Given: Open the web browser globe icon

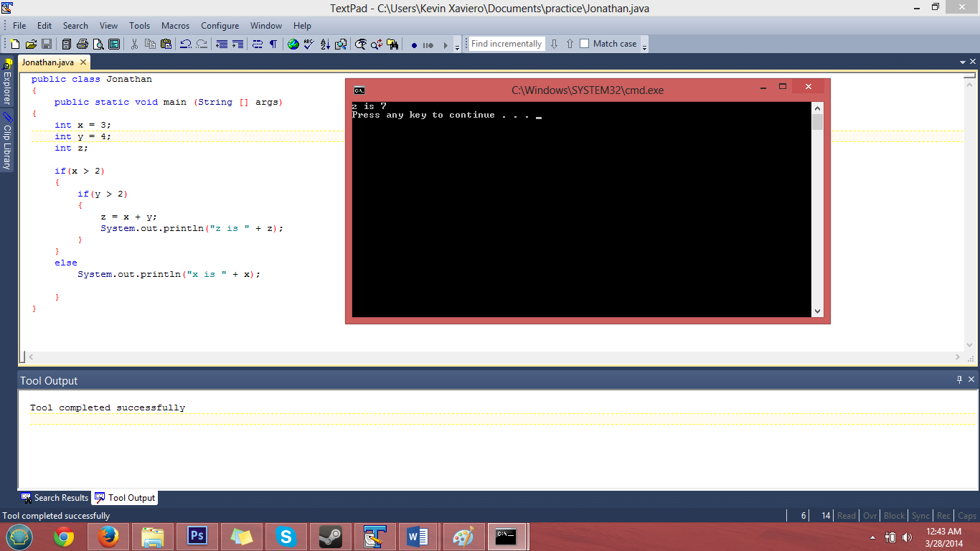Looking at the screenshot, I should pos(293,44).
